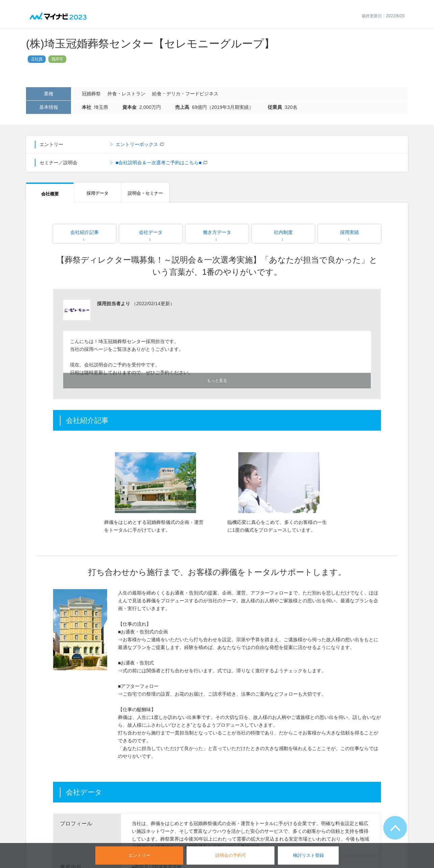Jump to 社内制度 section anchor
434x868 pixels.
pos(283,234)
